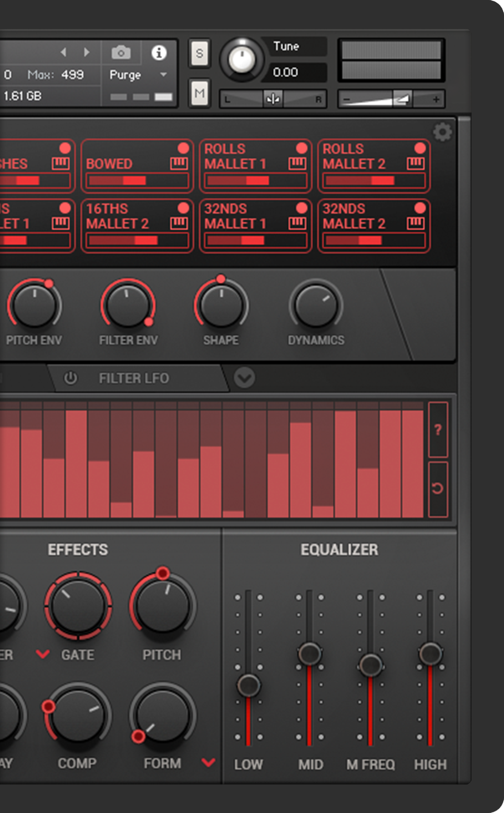The image size is (504, 813).
Task: Click the COMP effect knob
Action: click(x=78, y=715)
